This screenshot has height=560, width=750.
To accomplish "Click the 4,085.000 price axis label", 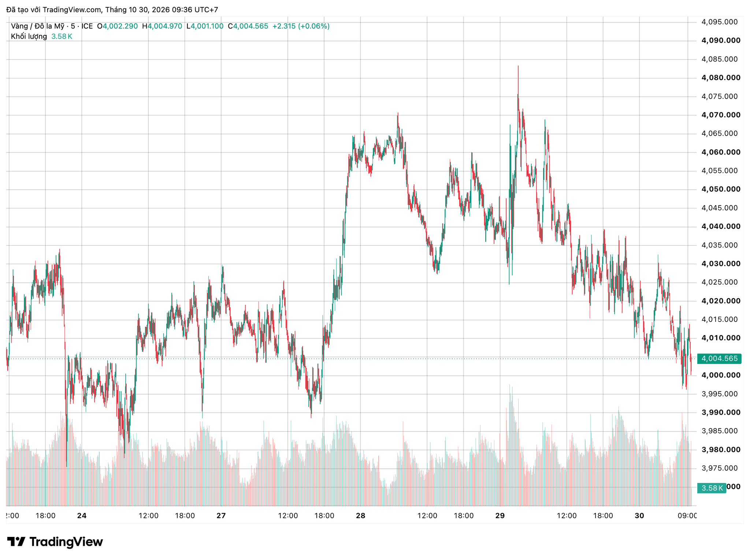I will tap(720, 59).
